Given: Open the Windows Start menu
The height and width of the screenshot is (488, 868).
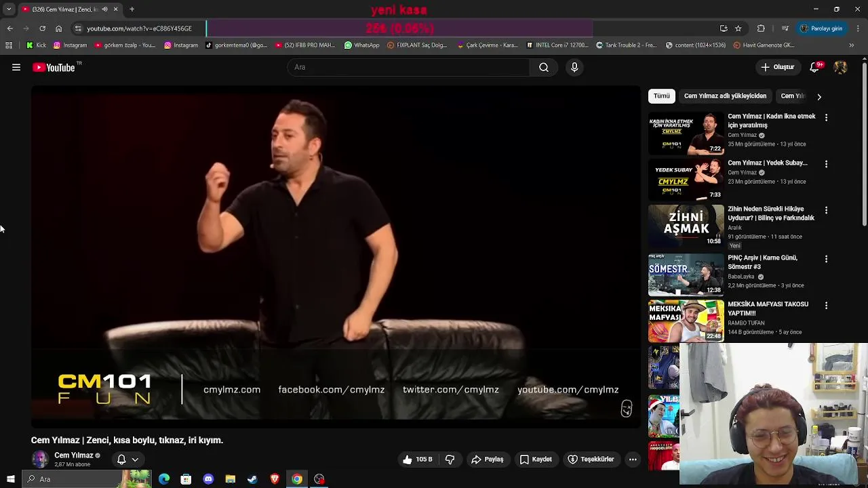Looking at the screenshot, I should [x=10, y=479].
